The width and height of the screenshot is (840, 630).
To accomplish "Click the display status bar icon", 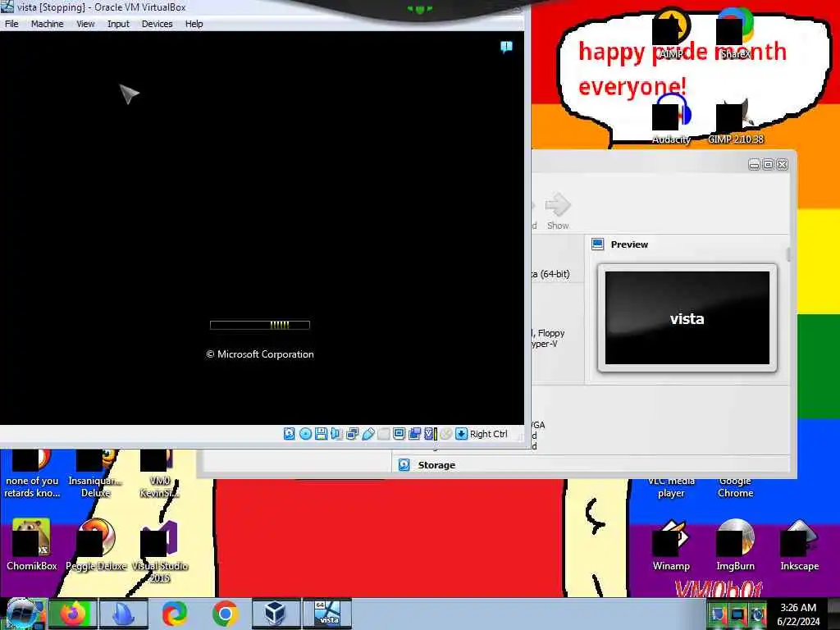I will coord(399,434).
